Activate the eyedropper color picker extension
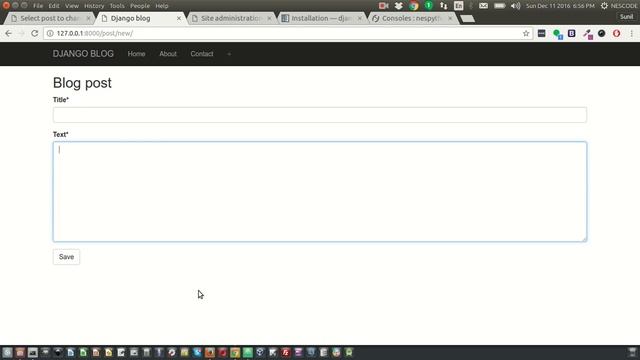 pos(588,34)
